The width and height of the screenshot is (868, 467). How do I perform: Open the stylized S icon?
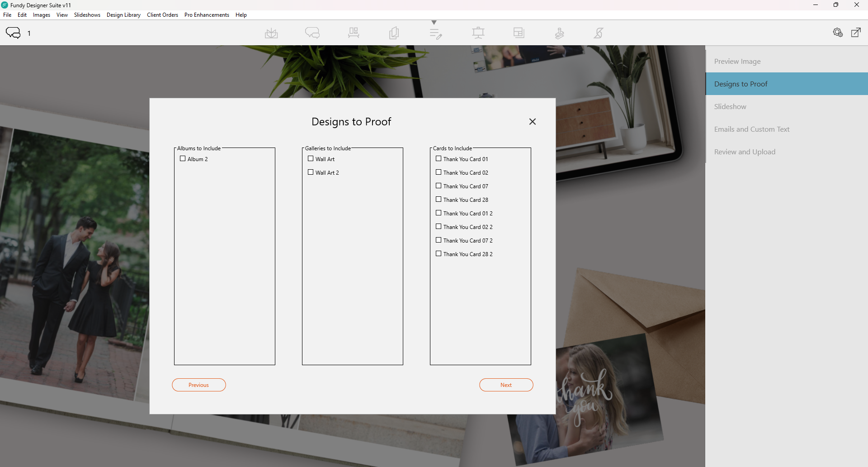[x=599, y=33]
